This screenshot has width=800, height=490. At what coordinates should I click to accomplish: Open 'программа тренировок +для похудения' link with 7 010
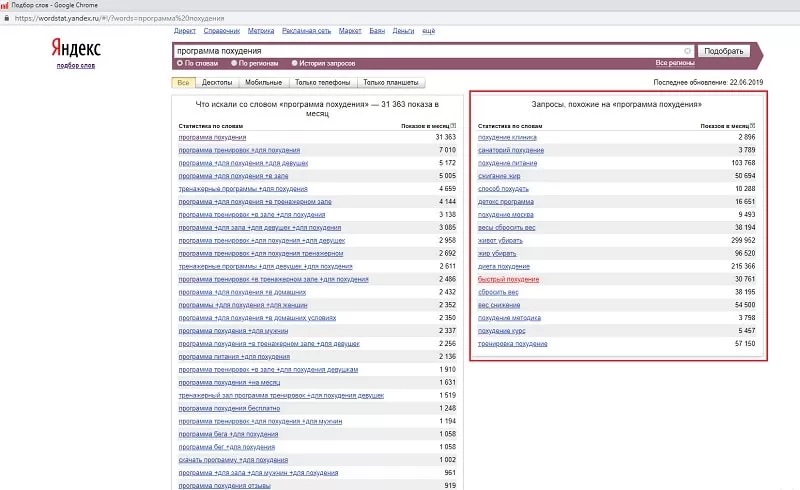[239, 150]
